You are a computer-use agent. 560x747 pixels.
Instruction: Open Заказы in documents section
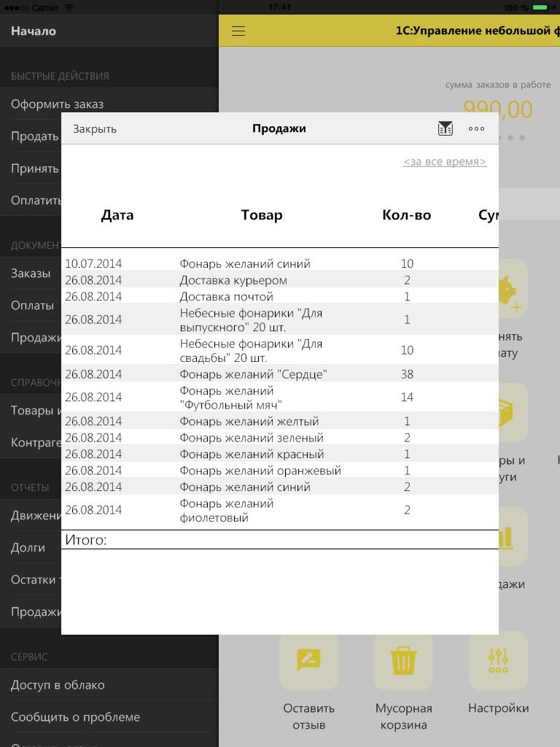coord(31,273)
